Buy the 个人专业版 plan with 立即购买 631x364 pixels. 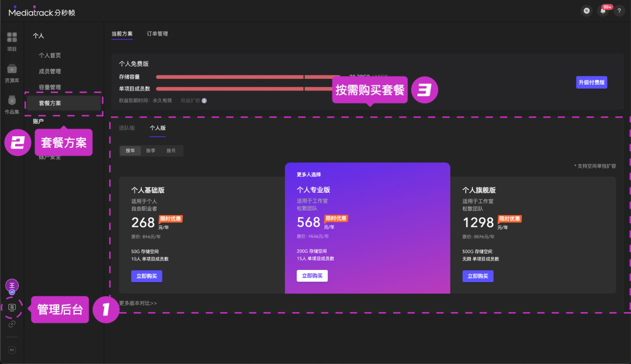point(312,276)
